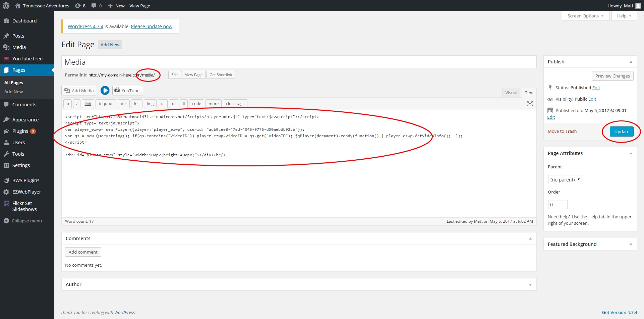Click the View Page permalink button
Screen dimensions: 644x319
click(194, 75)
